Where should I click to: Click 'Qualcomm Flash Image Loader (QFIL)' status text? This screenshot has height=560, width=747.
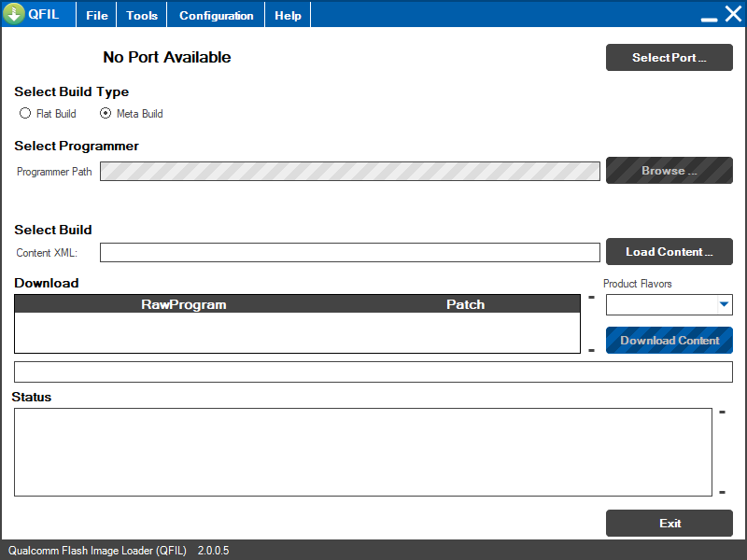coord(97,551)
